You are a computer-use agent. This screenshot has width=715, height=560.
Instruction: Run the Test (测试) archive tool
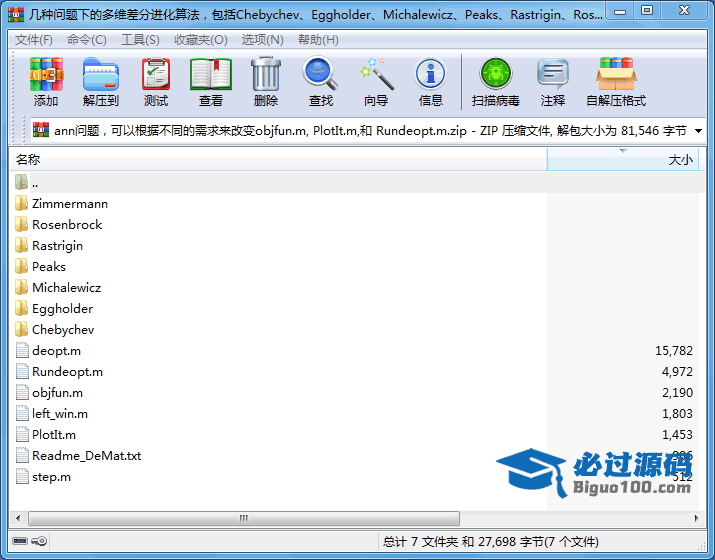tap(156, 74)
